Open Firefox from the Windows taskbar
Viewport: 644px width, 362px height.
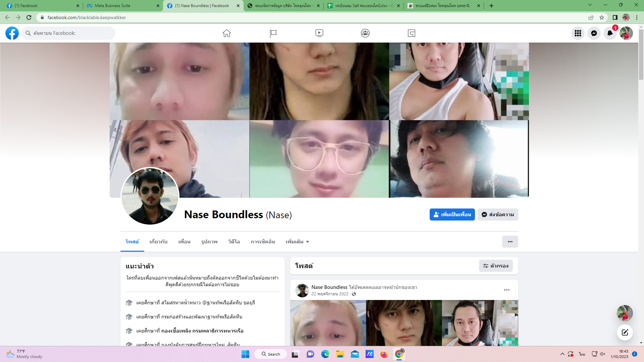(x=384, y=354)
